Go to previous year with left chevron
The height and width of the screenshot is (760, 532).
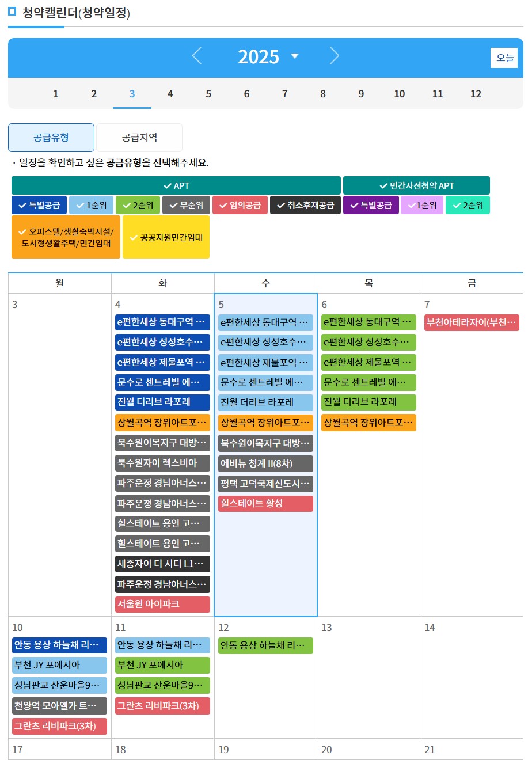pos(197,56)
